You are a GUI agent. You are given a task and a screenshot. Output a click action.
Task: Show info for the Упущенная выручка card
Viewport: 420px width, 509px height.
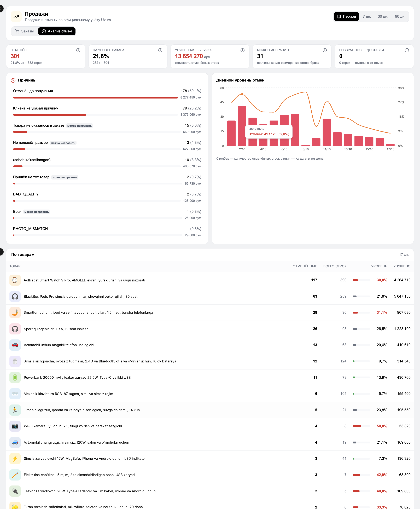tap(242, 50)
